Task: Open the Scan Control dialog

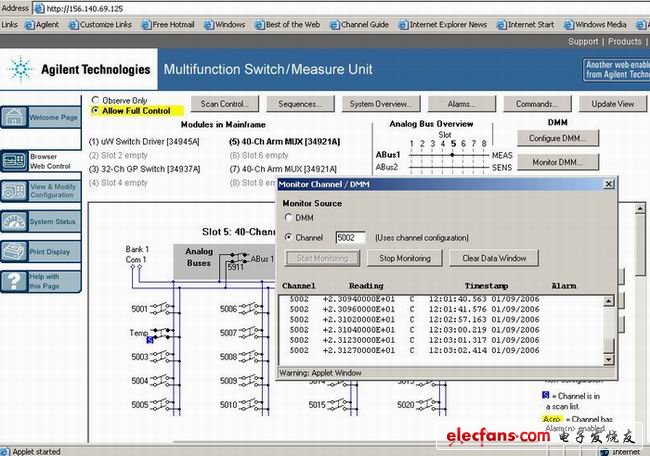Action: pos(225,104)
